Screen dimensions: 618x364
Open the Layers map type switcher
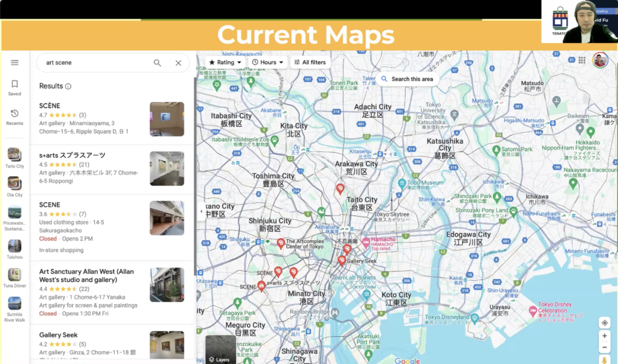click(220, 350)
